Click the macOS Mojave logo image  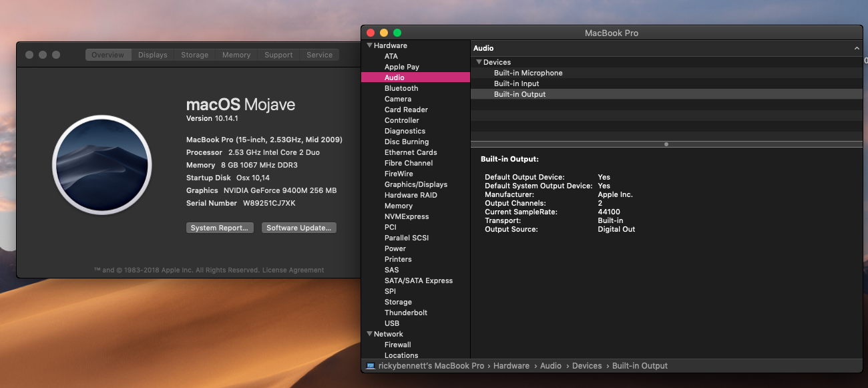tap(102, 164)
